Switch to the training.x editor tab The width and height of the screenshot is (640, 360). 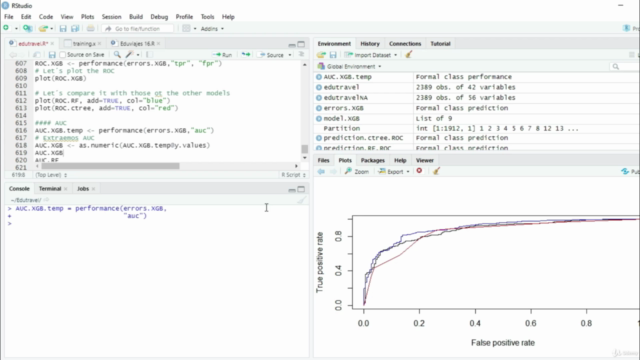point(84,44)
